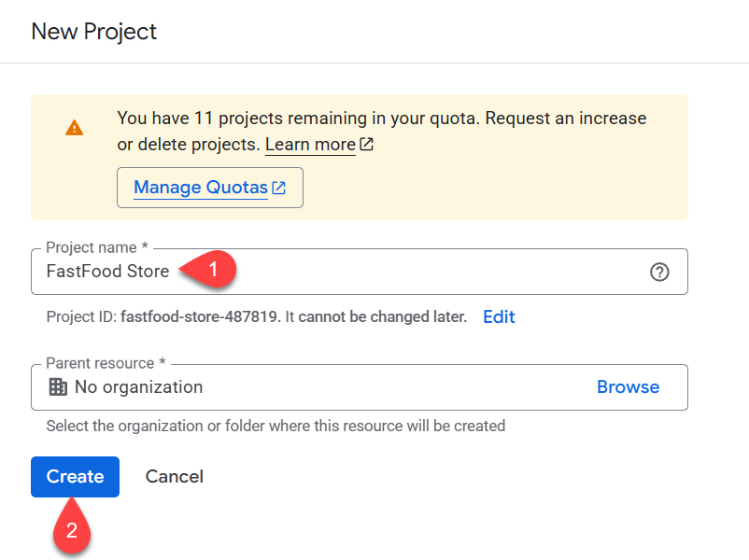The height and width of the screenshot is (560, 749).
Task: Click the external link icon in Manage Quotas
Action: point(279,188)
